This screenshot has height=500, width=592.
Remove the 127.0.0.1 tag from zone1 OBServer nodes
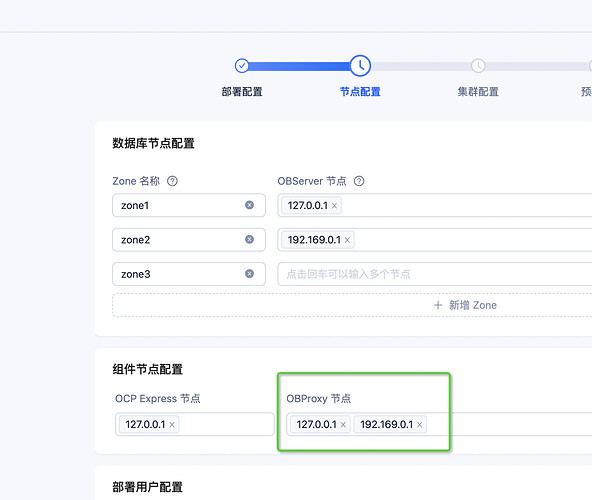pos(334,206)
